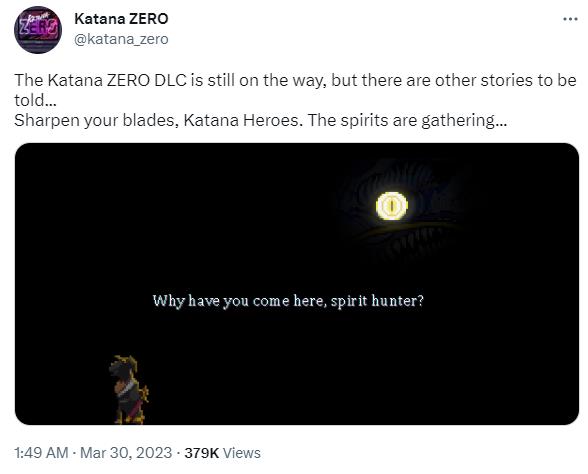Open the Katana ZERO profile avatar
The width and height of the screenshot is (588, 474).
[x=38, y=29]
